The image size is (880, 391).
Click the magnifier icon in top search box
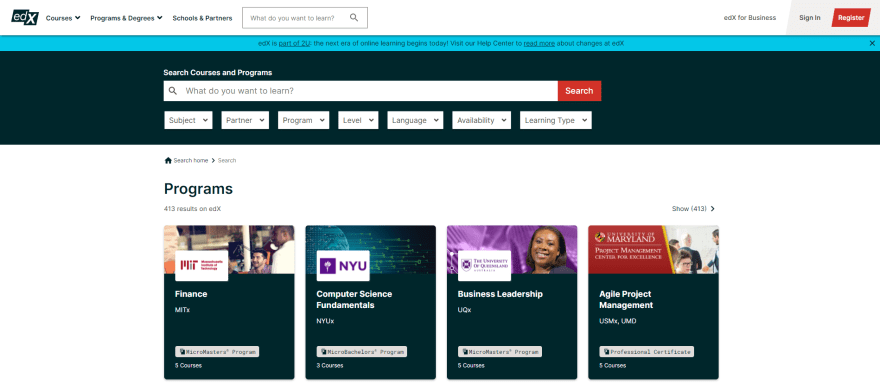tap(354, 17)
